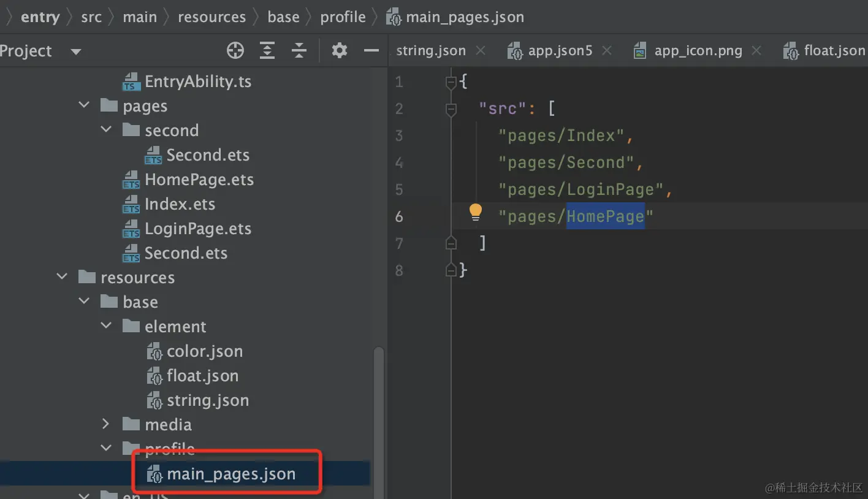The image size is (868, 499).
Task: Hide the Project panel with the dash icon
Action: tap(371, 51)
